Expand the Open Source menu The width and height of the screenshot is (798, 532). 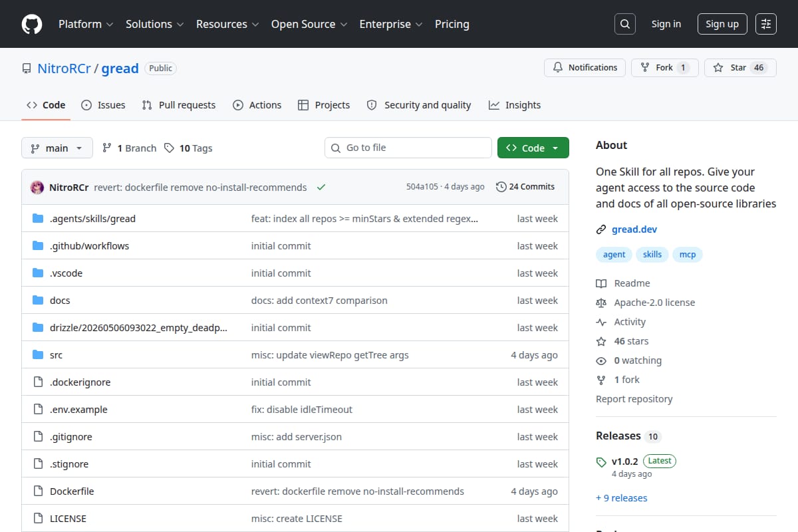tap(309, 24)
